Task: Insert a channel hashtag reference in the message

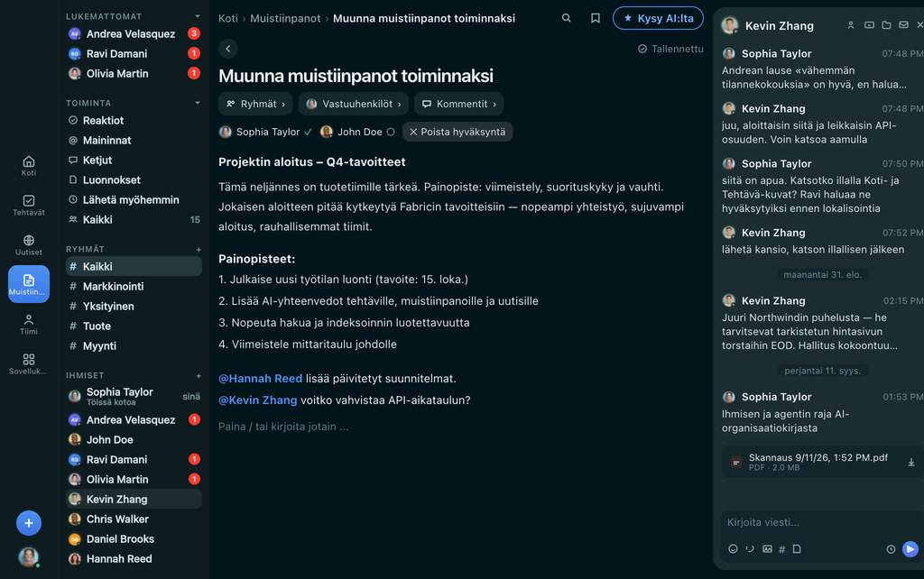Action: [x=782, y=549]
